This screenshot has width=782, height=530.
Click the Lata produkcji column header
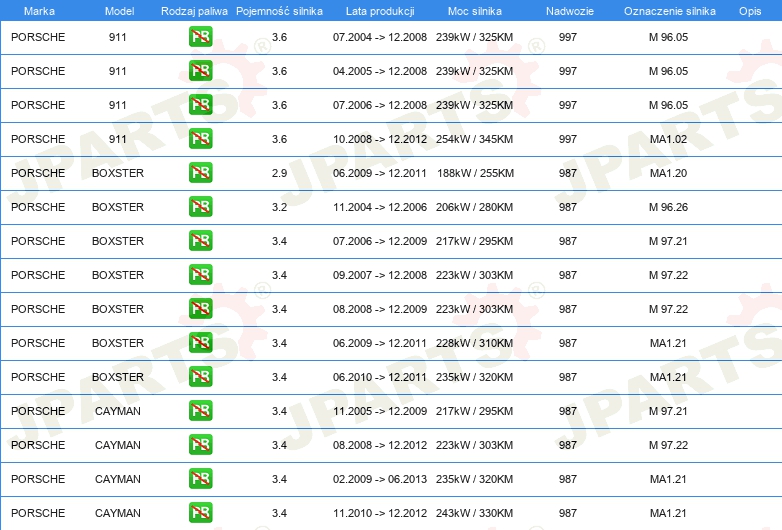click(380, 11)
